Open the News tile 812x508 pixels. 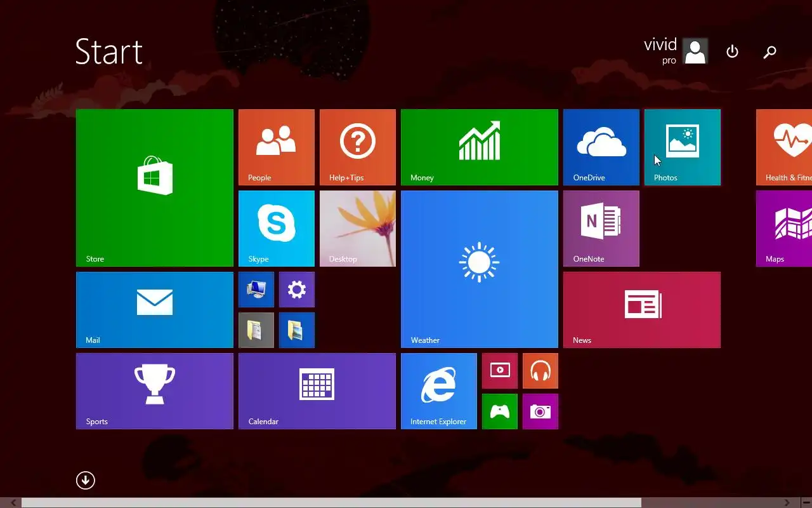tap(642, 310)
